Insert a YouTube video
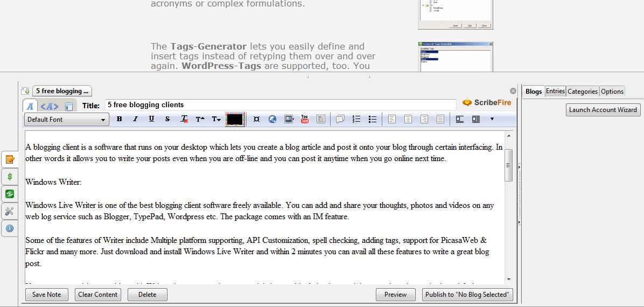The image size is (644, 307). (x=305, y=119)
